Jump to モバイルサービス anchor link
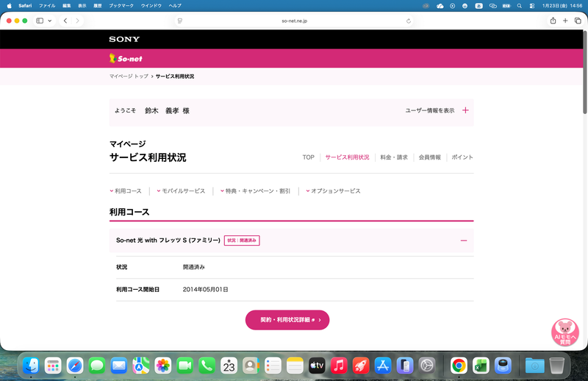 tap(181, 190)
